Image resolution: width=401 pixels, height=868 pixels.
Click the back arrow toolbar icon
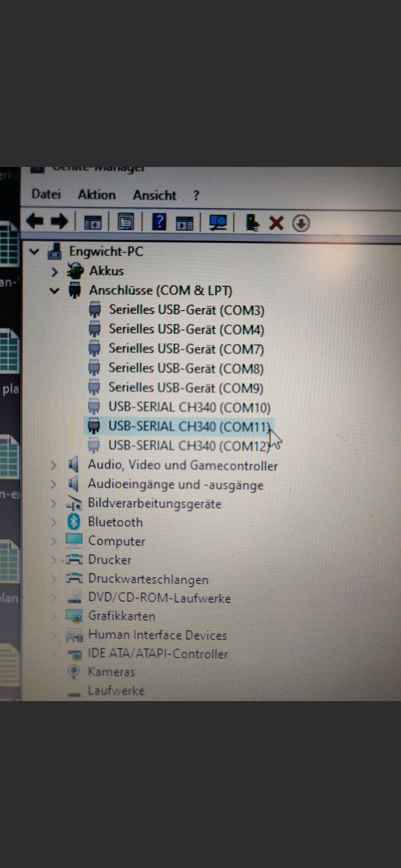35,221
